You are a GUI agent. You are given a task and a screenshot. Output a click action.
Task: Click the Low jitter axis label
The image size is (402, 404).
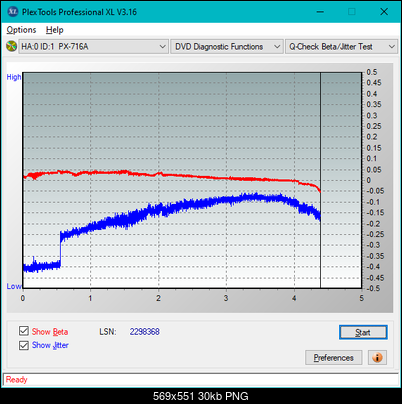point(14,286)
